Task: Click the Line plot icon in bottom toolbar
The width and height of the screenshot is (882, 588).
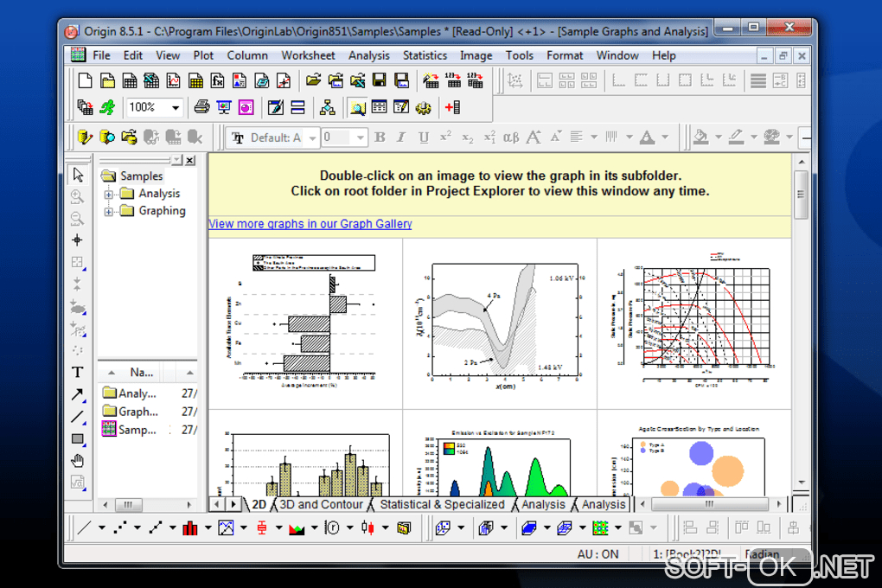Action: (85, 527)
